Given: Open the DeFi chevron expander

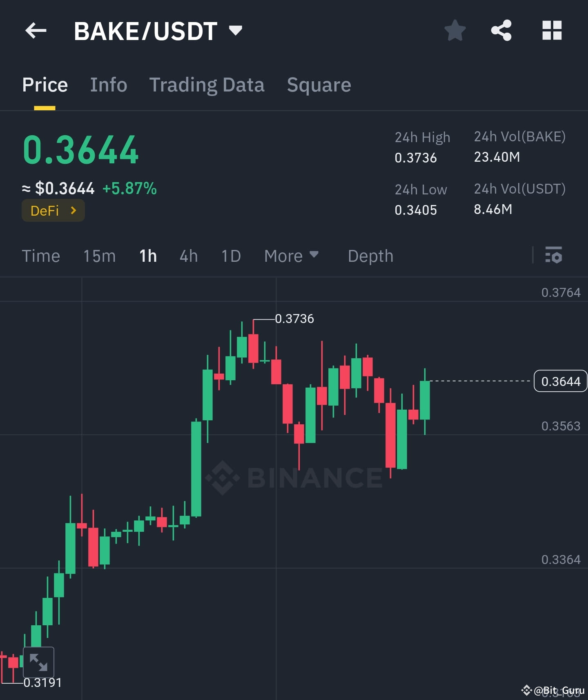Looking at the screenshot, I should (73, 210).
